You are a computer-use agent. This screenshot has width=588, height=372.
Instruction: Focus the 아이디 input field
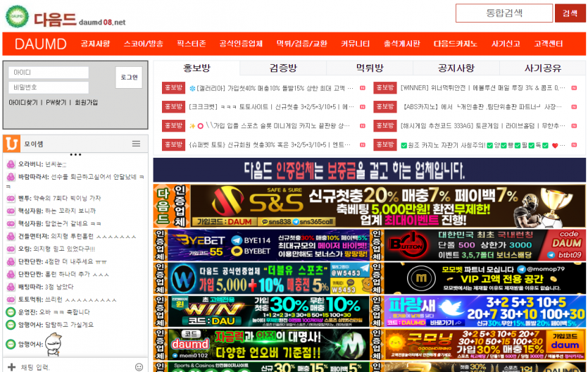click(49, 73)
